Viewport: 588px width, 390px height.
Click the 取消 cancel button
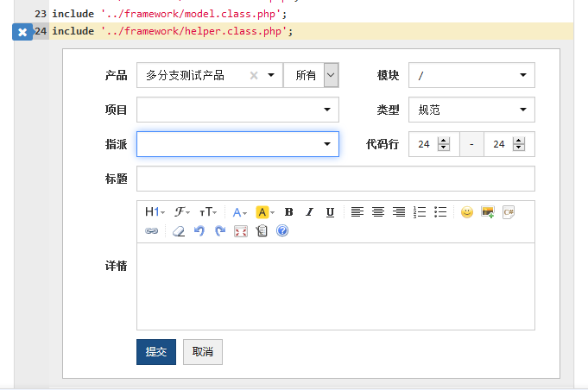(x=203, y=352)
